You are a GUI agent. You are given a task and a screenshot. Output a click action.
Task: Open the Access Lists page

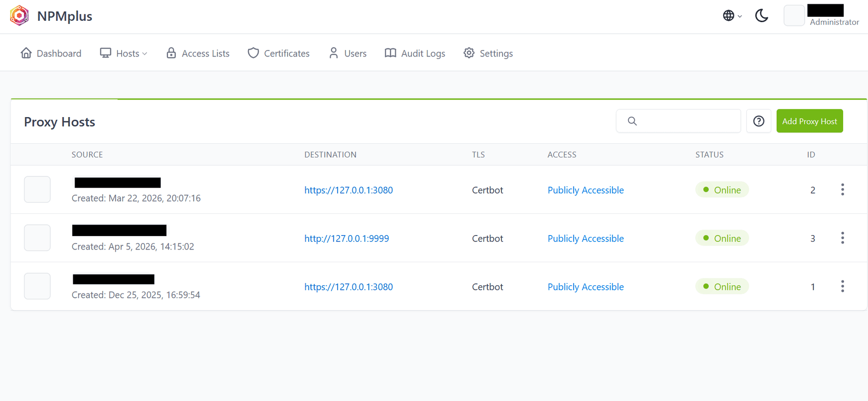click(198, 53)
